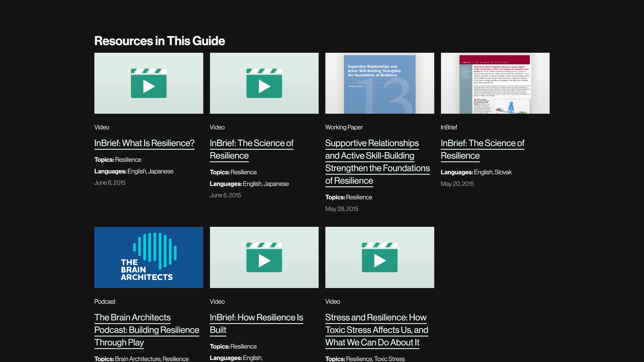Click 'English, Slovak' languages text

492,172
